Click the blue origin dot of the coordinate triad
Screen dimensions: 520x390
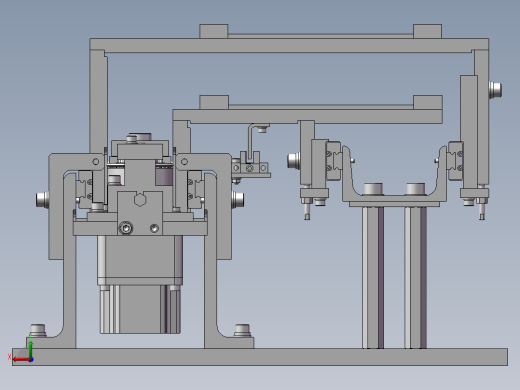[x=31, y=360]
